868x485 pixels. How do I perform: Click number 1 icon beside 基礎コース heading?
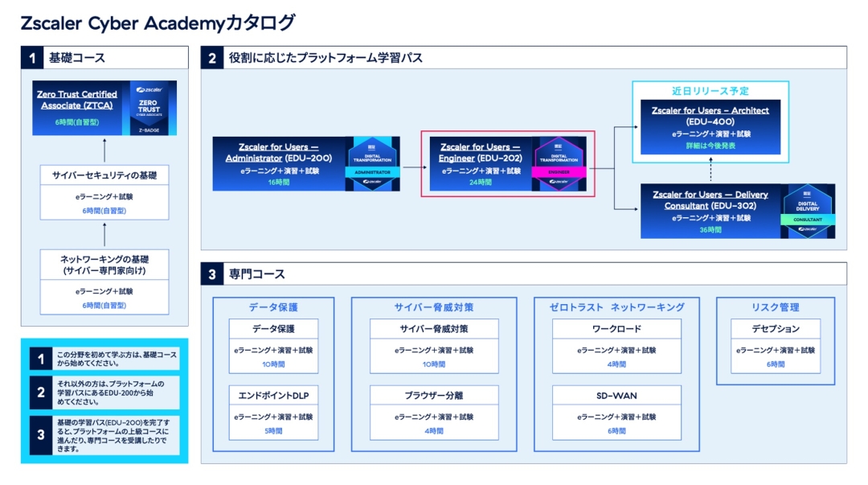coord(31,58)
